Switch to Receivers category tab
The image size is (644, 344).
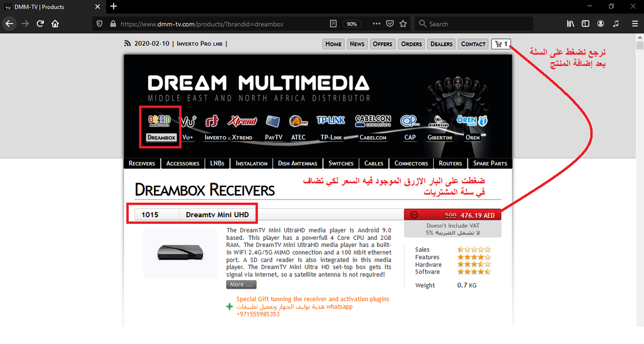142,163
